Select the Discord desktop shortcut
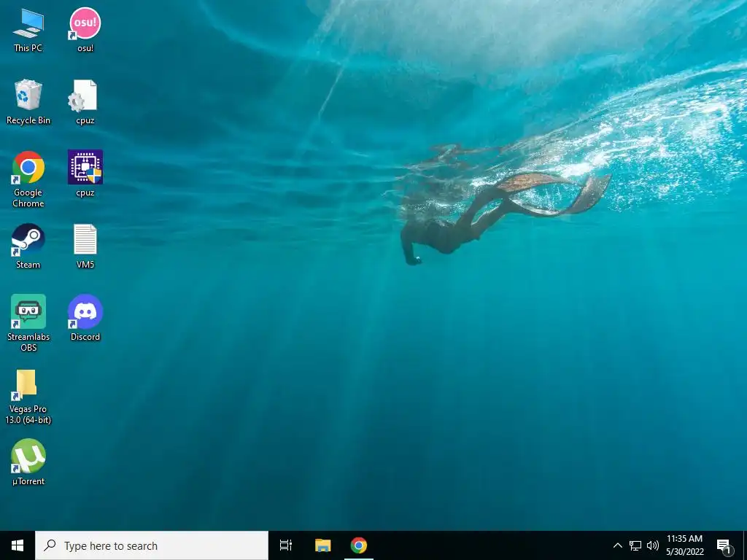The width and height of the screenshot is (747, 560). pos(85,318)
